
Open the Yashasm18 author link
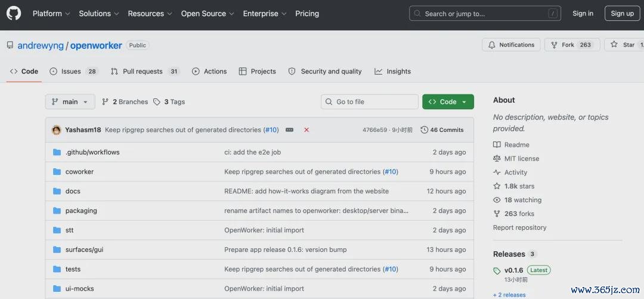83,130
